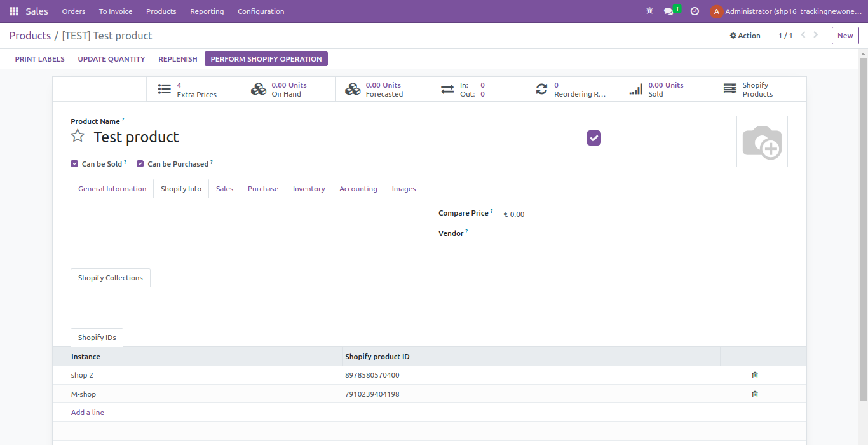This screenshot has height=445, width=868.
Task: Toggle the Can be Sold checkbox
Action: [74, 164]
